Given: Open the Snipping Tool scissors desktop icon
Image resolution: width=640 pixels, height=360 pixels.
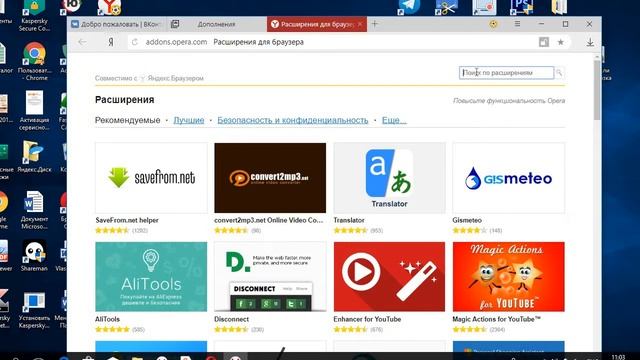Looking at the screenshot, I should [x=447, y=7].
